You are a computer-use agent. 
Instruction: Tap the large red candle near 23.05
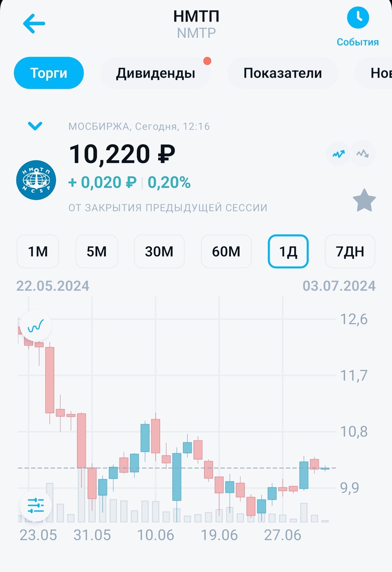pos(50,380)
